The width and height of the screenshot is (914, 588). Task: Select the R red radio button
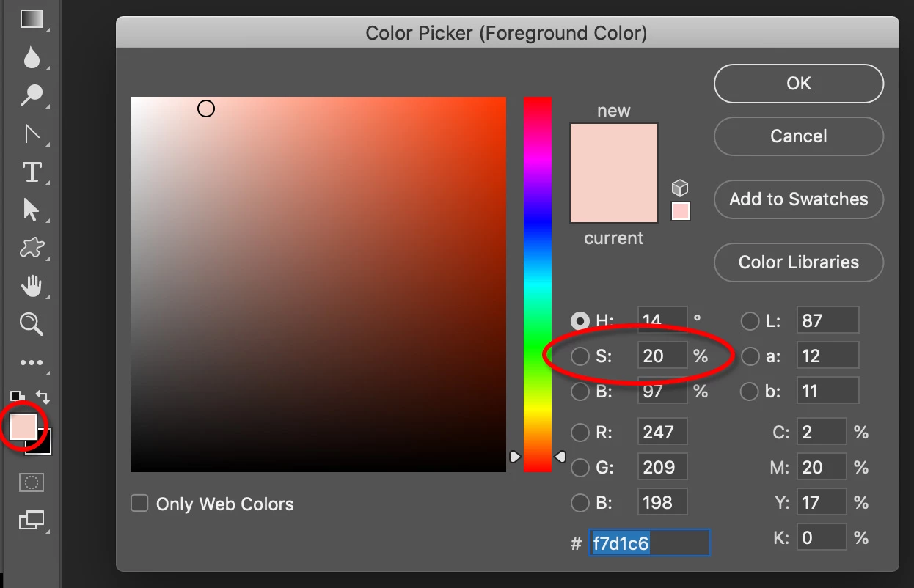580,433
